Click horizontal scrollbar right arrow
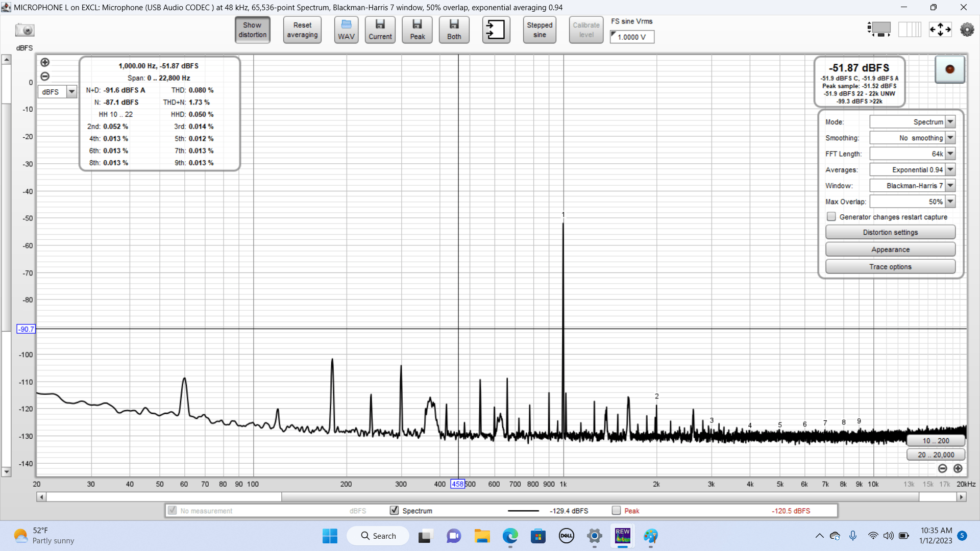980x551 pixels. tap(962, 497)
